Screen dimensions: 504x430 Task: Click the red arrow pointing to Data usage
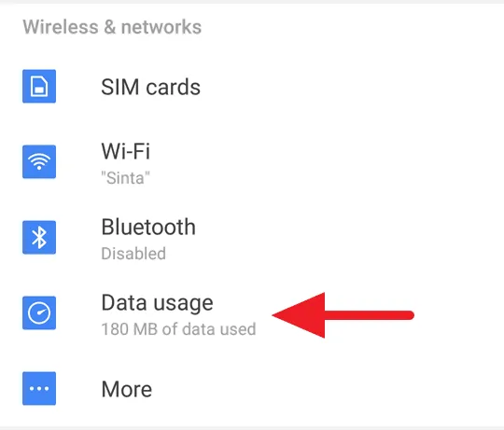point(343,315)
